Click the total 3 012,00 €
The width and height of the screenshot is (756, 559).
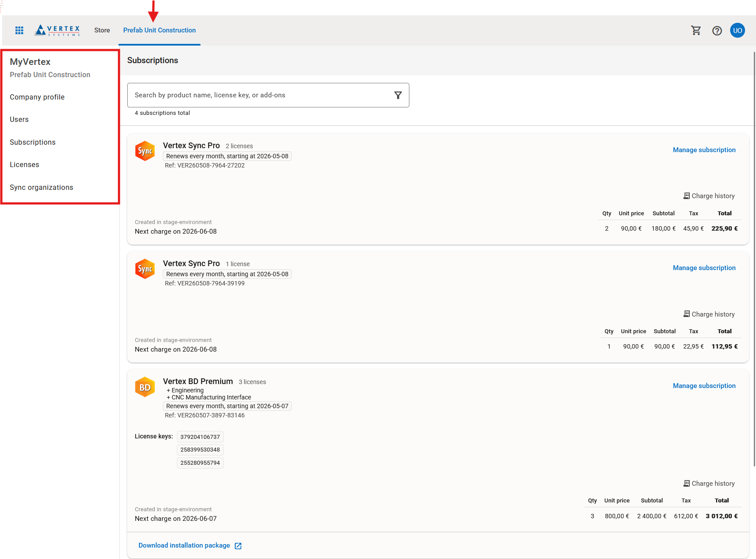coord(722,516)
